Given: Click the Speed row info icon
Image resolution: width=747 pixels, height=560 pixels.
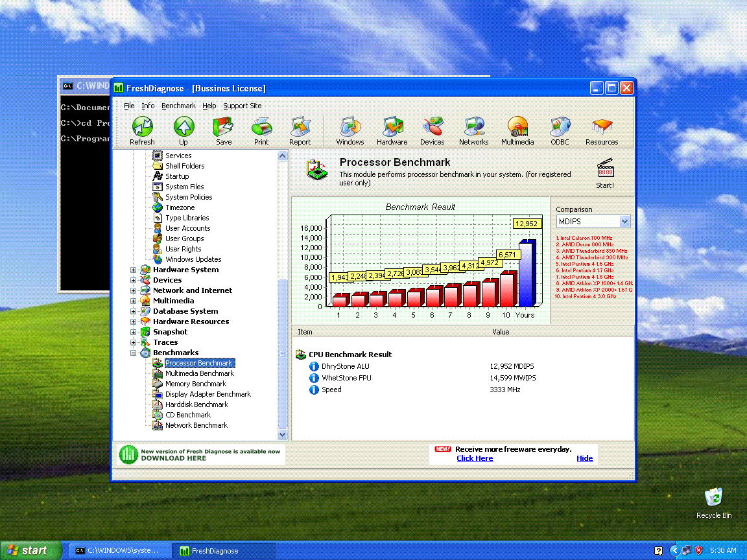Looking at the screenshot, I should pos(314,390).
